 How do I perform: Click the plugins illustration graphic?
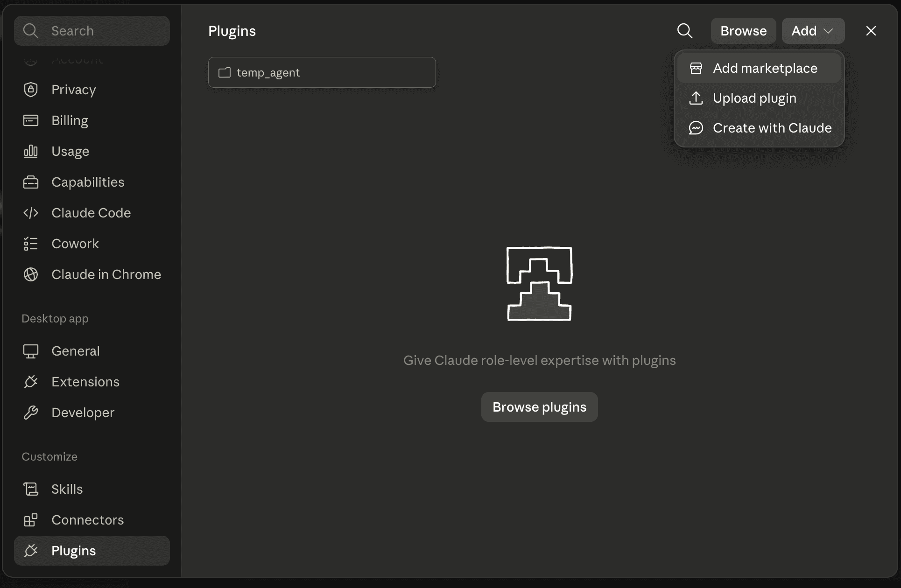(x=539, y=284)
